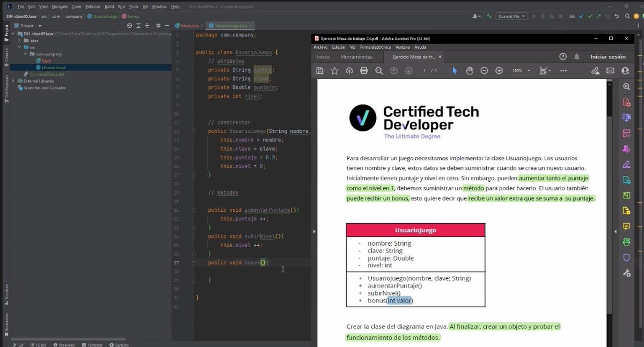Image resolution: width=644 pixels, height=347 pixels.
Task: Open the Ventana menu in Acrobat
Action: (402, 47)
